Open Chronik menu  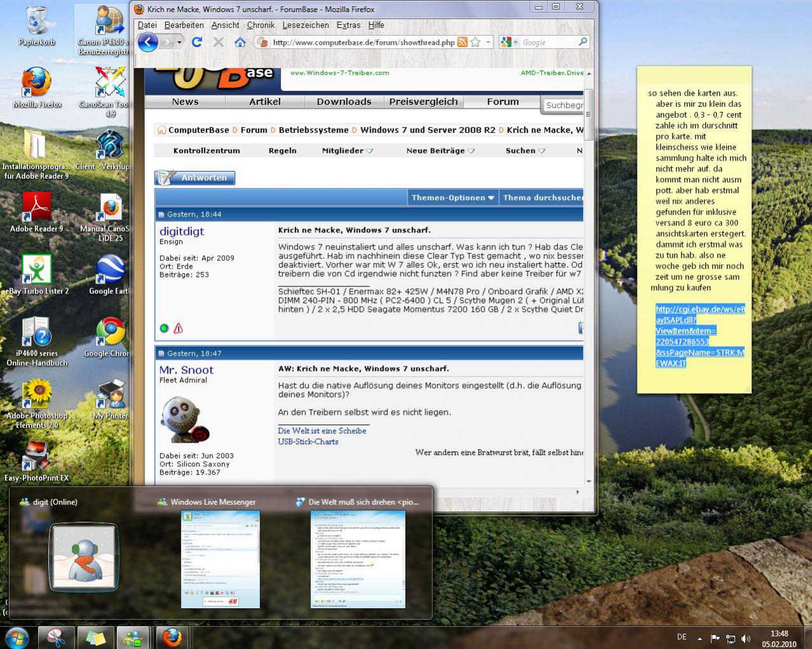(x=261, y=25)
